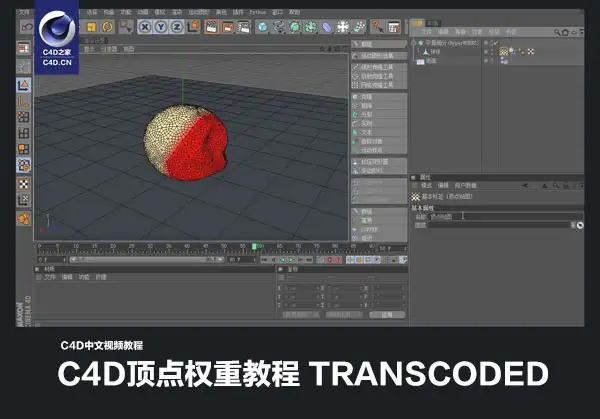
Task: Click the green HyperNURBS generator icon
Action: (294, 27)
